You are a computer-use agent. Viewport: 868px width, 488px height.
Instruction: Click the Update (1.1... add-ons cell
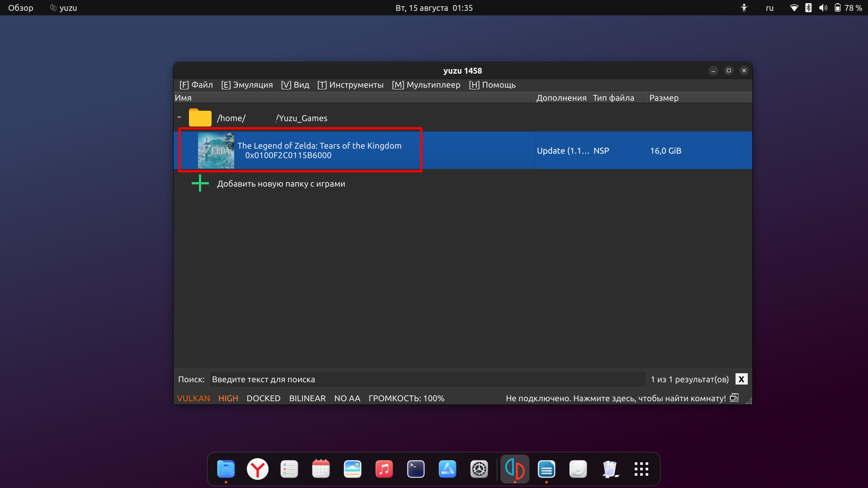point(563,150)
